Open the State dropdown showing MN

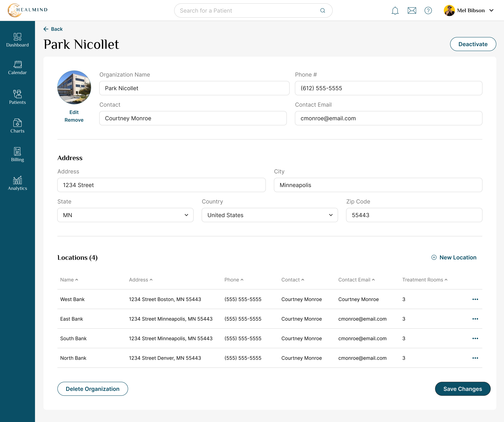point(125,215)
